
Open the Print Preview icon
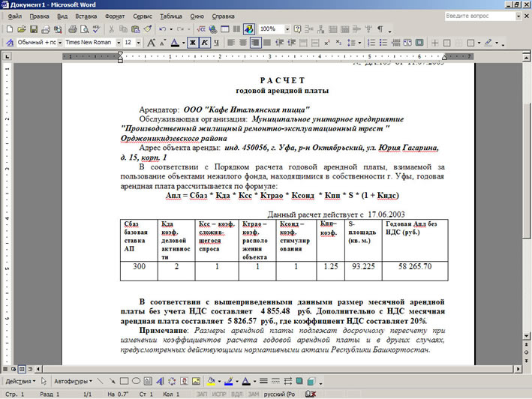85,29
